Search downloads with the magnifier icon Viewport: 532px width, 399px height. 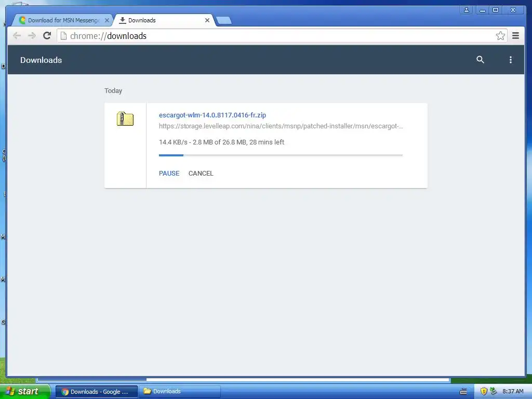click(x=480, y=60)
